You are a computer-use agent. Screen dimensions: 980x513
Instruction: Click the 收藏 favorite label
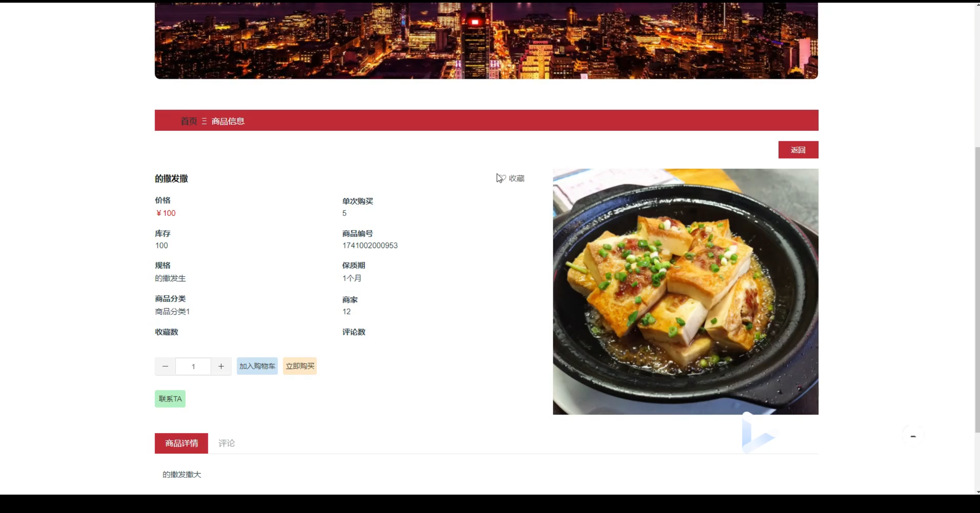[x=516, y=178]
